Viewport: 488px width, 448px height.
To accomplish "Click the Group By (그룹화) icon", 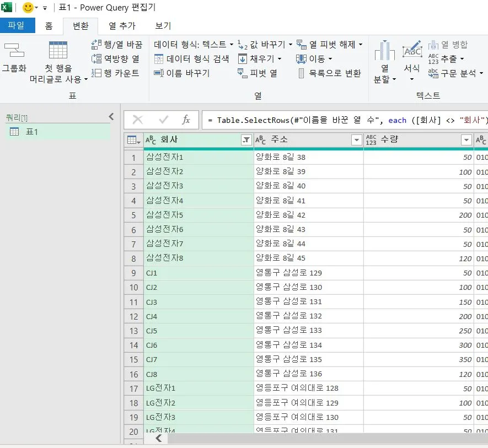I will click(14, 50).
